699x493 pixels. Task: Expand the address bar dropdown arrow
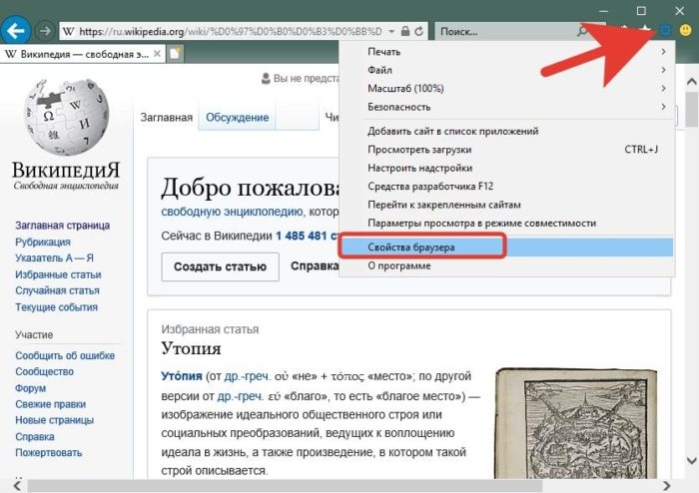[x=391, y=31]
